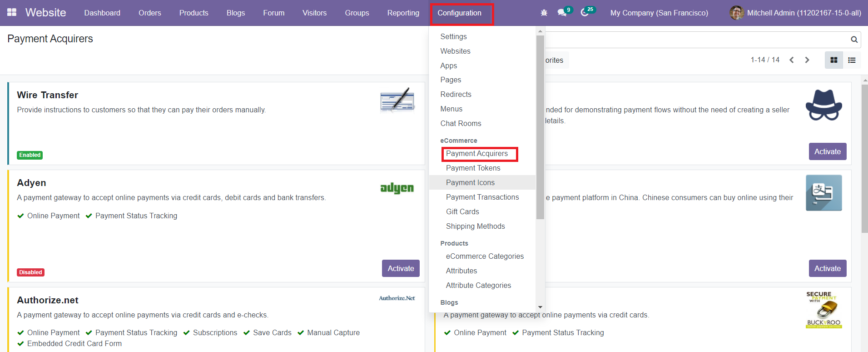
Task: Open the Dashboard menu
Action: click(x=102, y=13)
